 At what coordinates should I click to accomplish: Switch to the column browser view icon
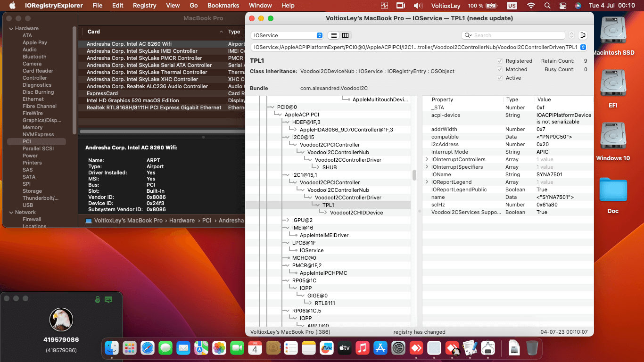pos(345,35)
